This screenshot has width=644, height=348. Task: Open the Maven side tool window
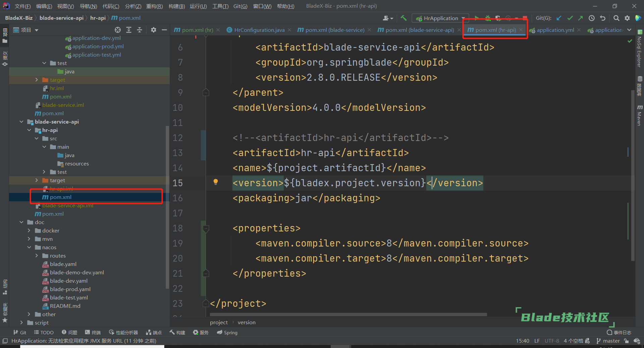[x=640, y=115]
